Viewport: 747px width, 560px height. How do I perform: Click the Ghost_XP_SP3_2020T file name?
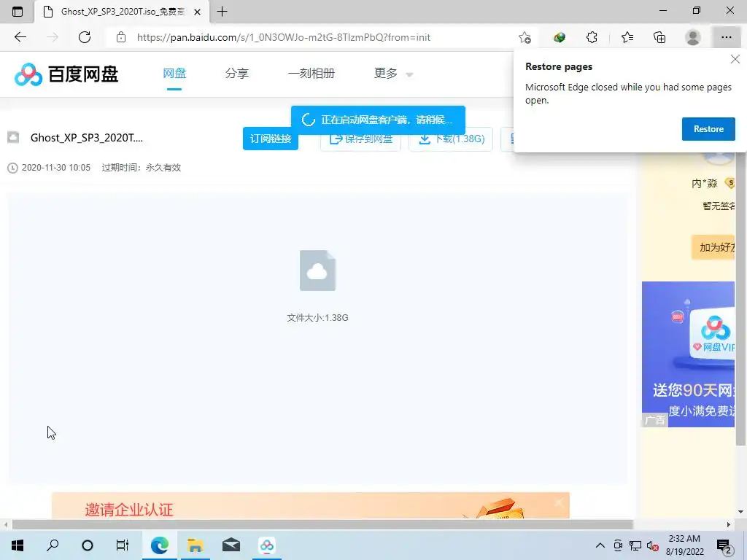point(87,138)
